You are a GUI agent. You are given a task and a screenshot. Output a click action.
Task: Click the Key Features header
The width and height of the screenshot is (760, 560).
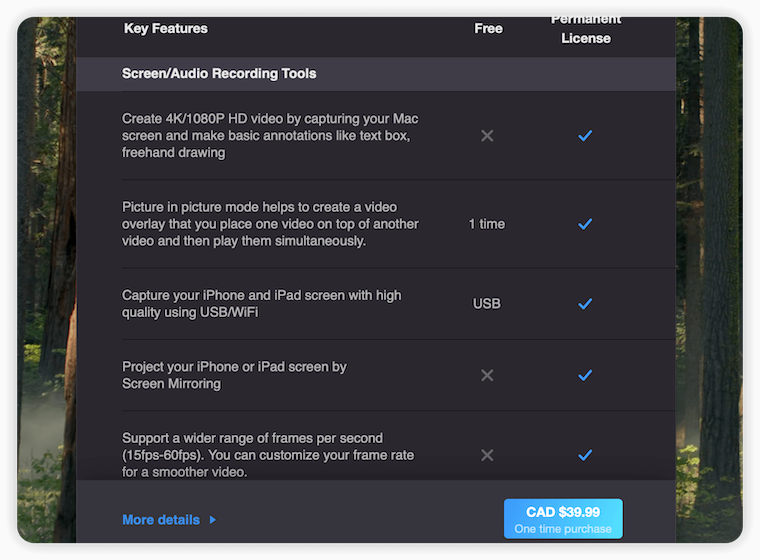(166, 28)
